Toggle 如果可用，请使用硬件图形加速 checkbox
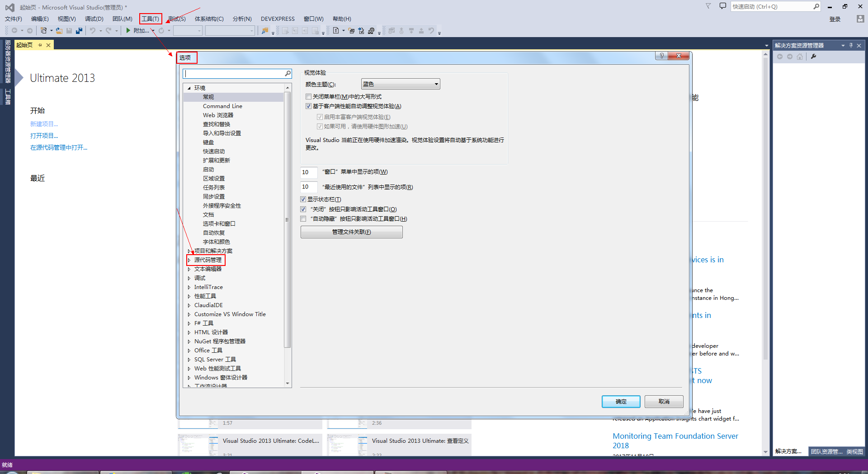The width and height of the screenshot is (868, 474). tap(320, 127)
